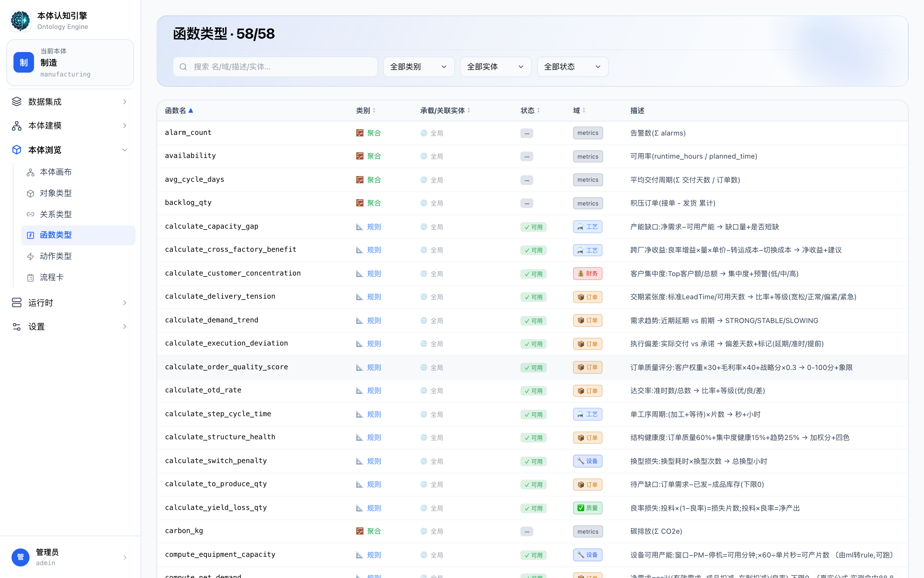Click the 本体建模 hierarchy icon
The height and width of the screenshot is (578, 924).
16,125
